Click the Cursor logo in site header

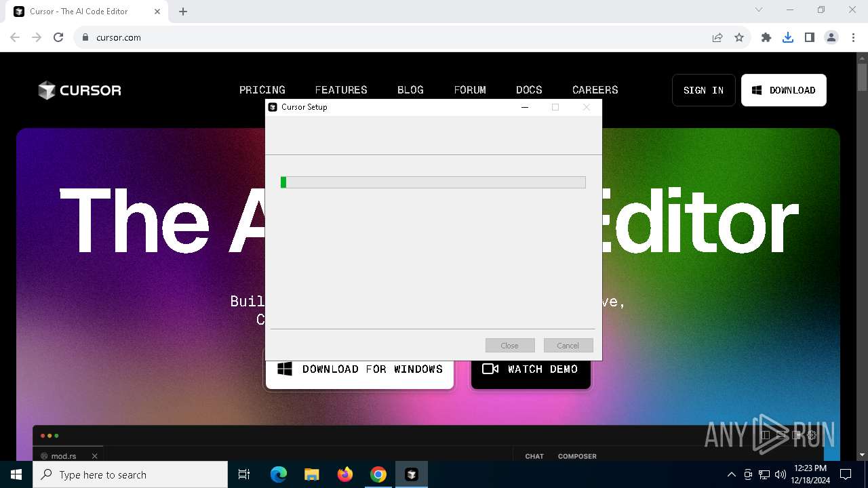[79, 90]
